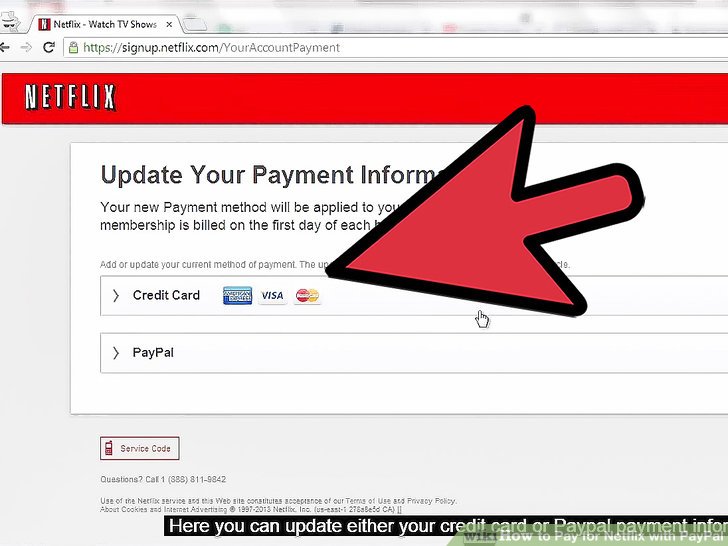
Task: Click 'Questions? Call 1 (888) 811-9842' text
Action: click(163, 479)
